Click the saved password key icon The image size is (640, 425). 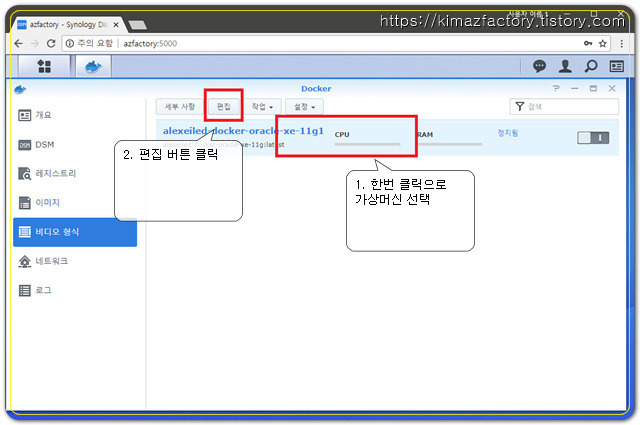coord(588,43)
